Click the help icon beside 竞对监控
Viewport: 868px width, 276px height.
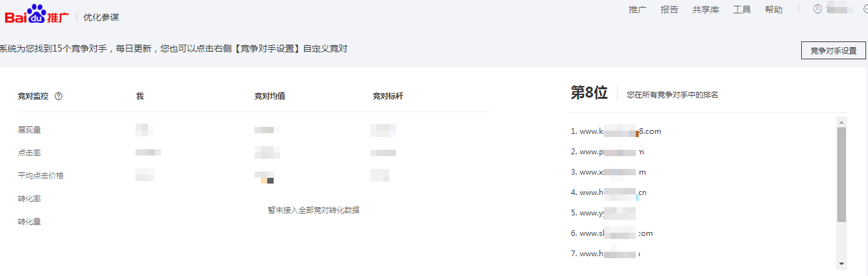(59, 96)
